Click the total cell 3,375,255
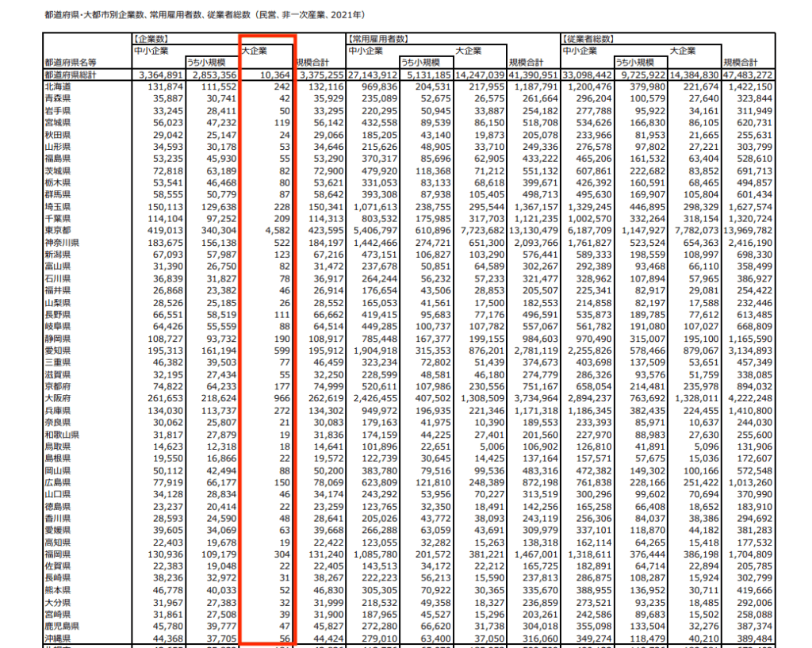The width and height of the screenshot is (812, 648). (321, 75)
